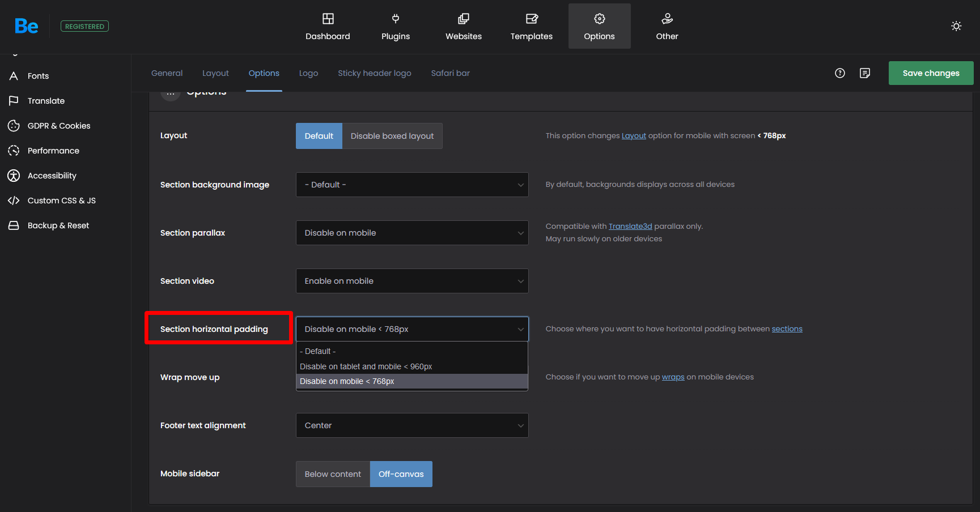Open Plugins from the top navigation
This screenshot has width=980, height=512.
point(396,26)
